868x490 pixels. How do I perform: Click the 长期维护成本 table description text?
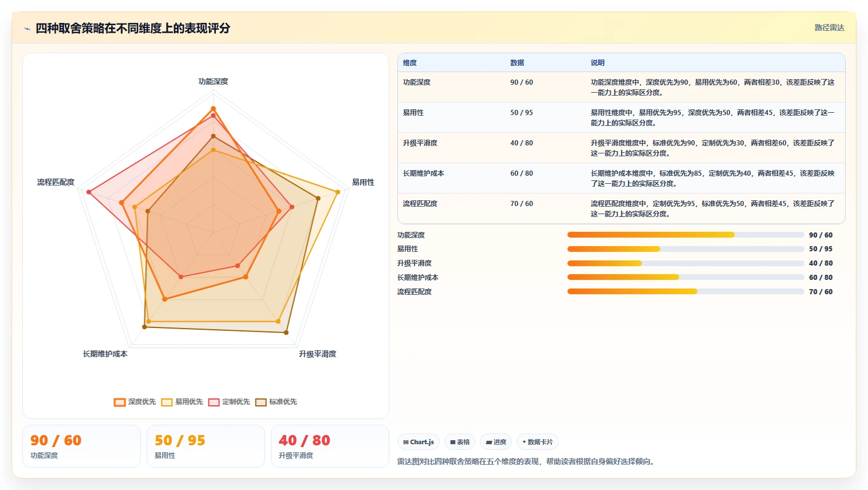(713, 179)
